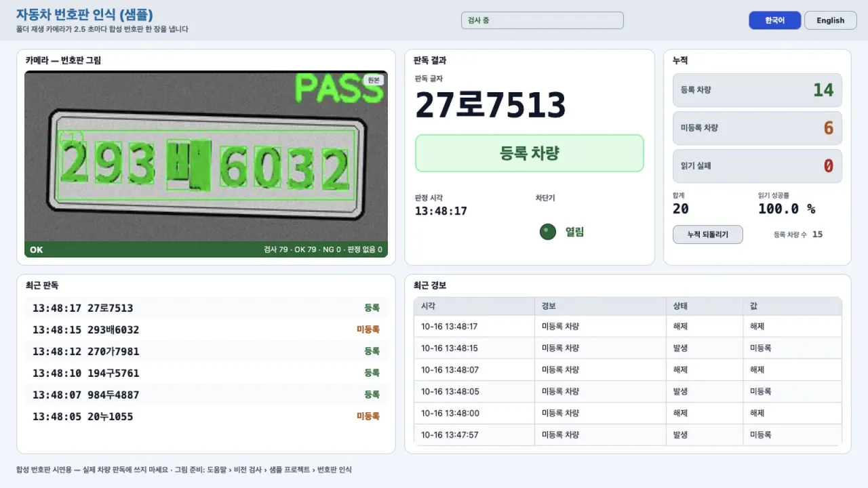Click the OK status bar under camera image
This screenshot has width=868, height=488.
(206, 249)
